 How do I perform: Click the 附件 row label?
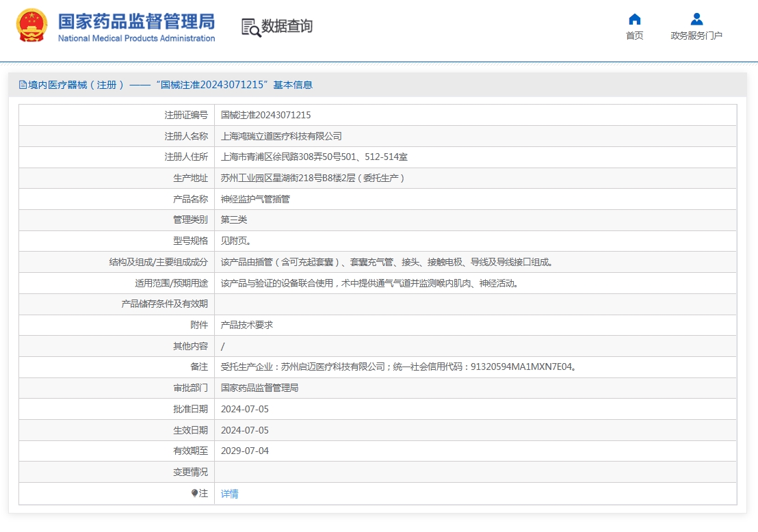click(199, 325)
